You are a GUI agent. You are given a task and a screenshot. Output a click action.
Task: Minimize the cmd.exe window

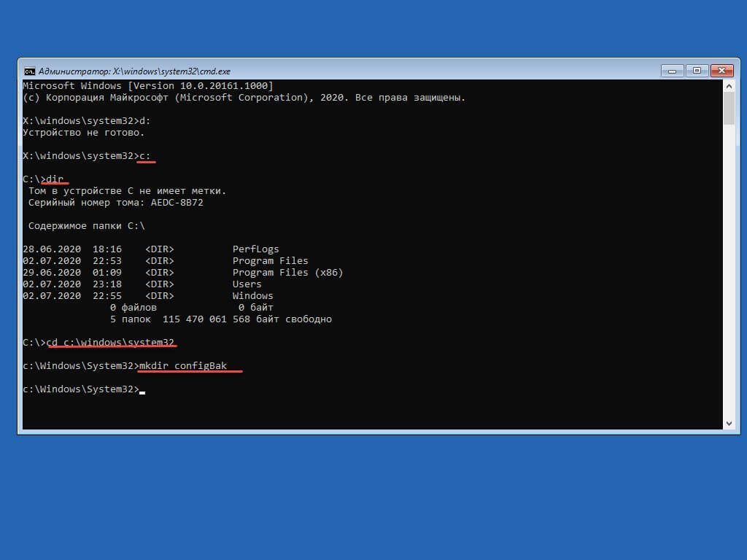pos(672,71)
